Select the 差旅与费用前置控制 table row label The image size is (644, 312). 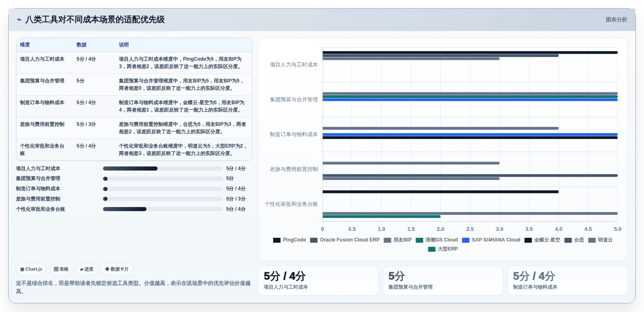point(42,124)
